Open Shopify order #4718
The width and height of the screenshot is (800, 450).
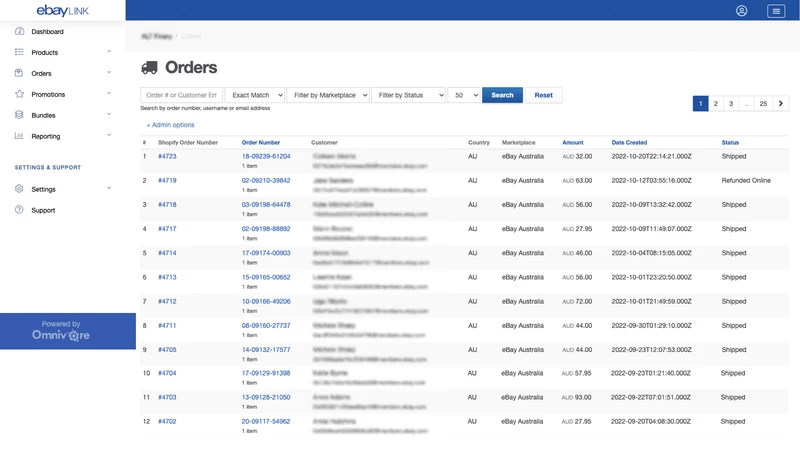pos(167,204)
